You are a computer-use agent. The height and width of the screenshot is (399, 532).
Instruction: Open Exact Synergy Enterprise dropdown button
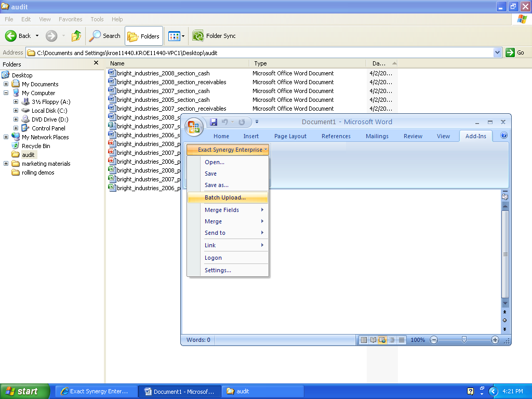pos(228,150)
